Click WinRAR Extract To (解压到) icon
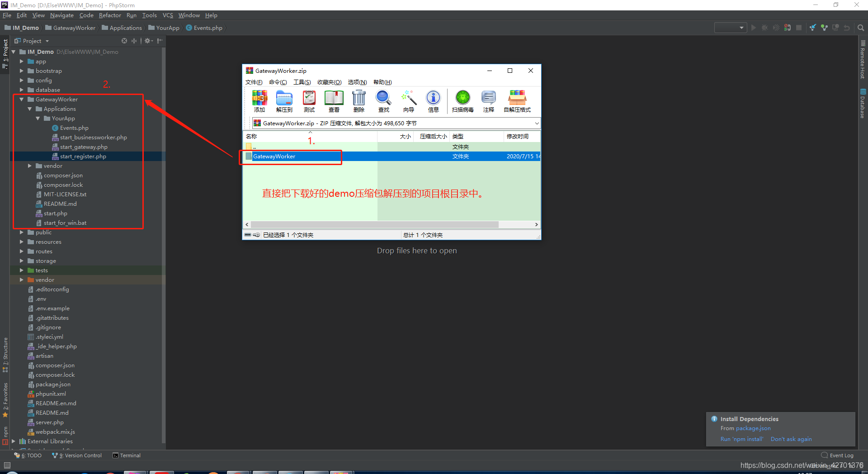 coord(284,101)
